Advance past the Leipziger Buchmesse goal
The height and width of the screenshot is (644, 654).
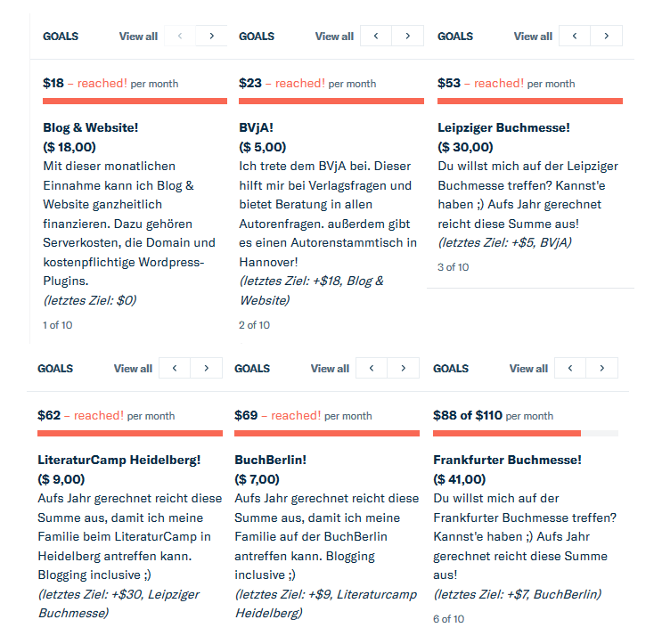click(x=607, y=37)
